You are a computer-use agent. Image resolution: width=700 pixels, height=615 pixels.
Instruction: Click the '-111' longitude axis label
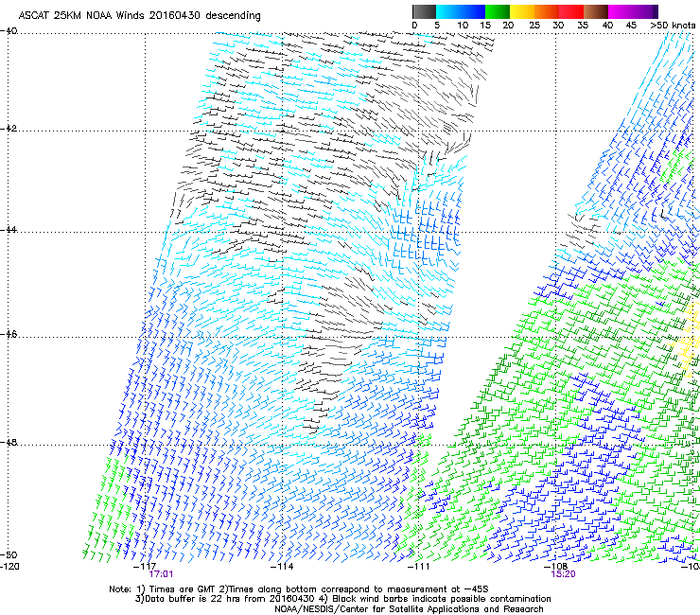419,567
